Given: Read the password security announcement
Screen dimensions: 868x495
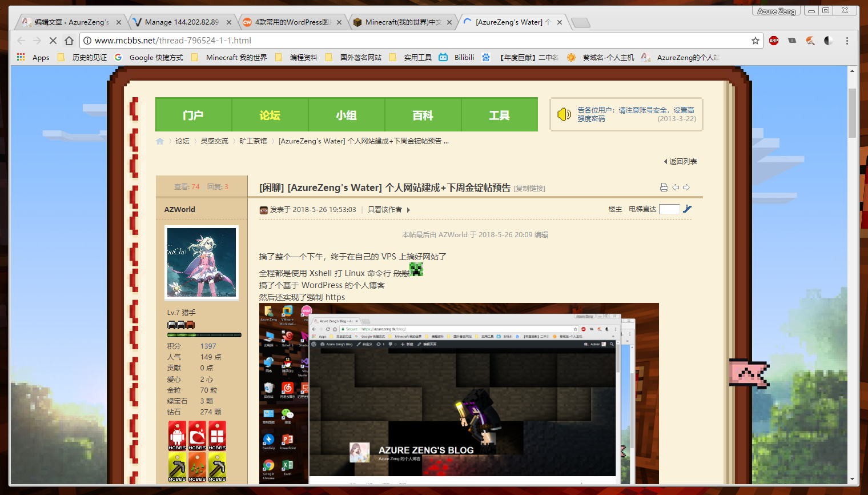Looking at the screenshot, I should point(636,114).
